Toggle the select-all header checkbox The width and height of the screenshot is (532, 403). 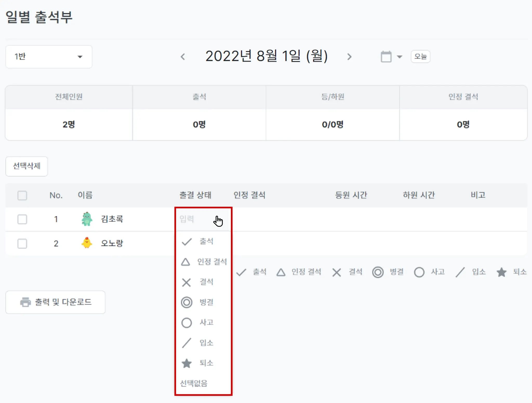click(22, 195)
